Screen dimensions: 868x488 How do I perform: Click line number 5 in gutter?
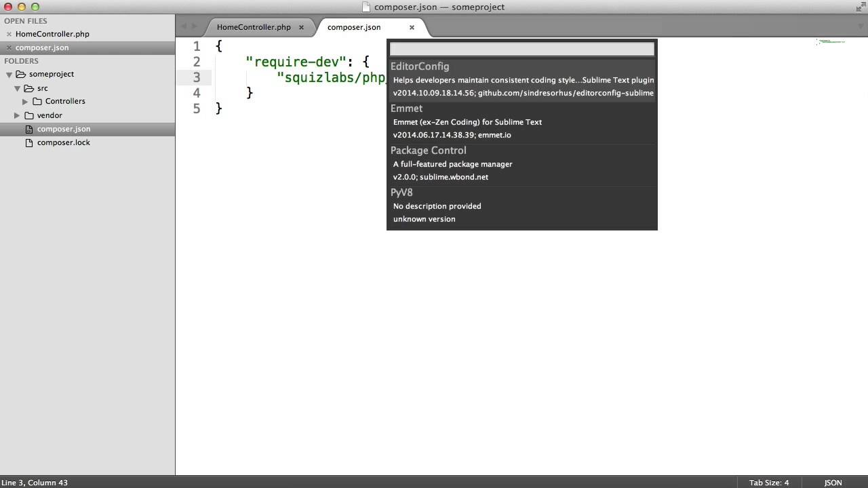197,108
